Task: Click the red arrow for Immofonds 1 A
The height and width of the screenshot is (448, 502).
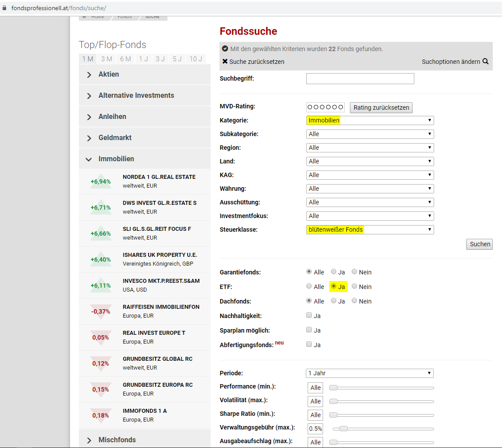Action: pos(101,415)
